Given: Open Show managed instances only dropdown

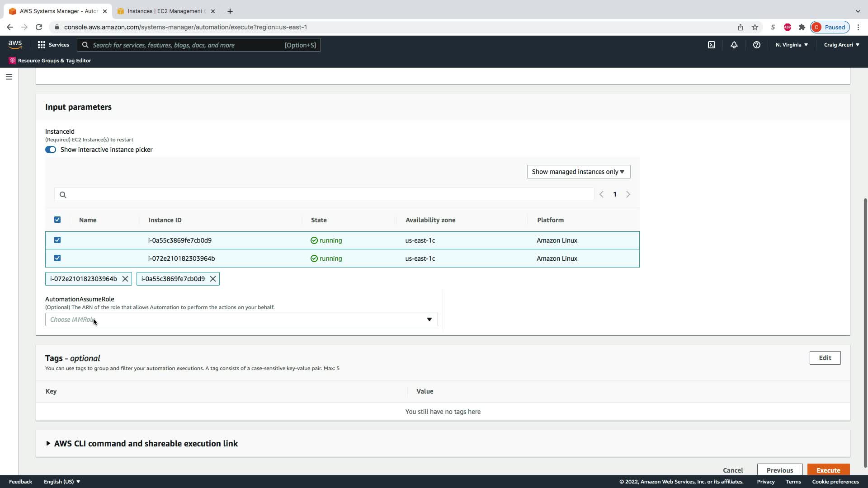Looking at the screenshot, I should click(x=578, y=172).
